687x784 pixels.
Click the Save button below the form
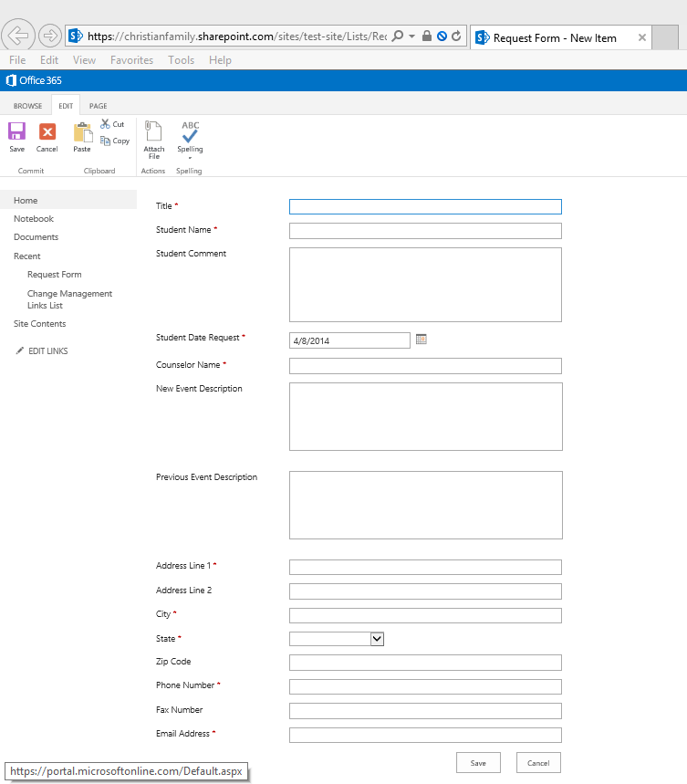(x=478, y=762)
